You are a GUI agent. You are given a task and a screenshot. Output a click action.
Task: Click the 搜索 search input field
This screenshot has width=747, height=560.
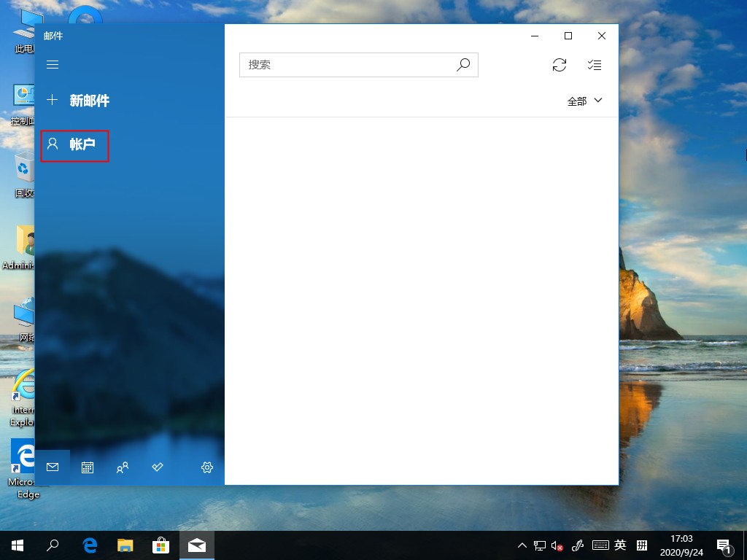click(x=343, y=65)
